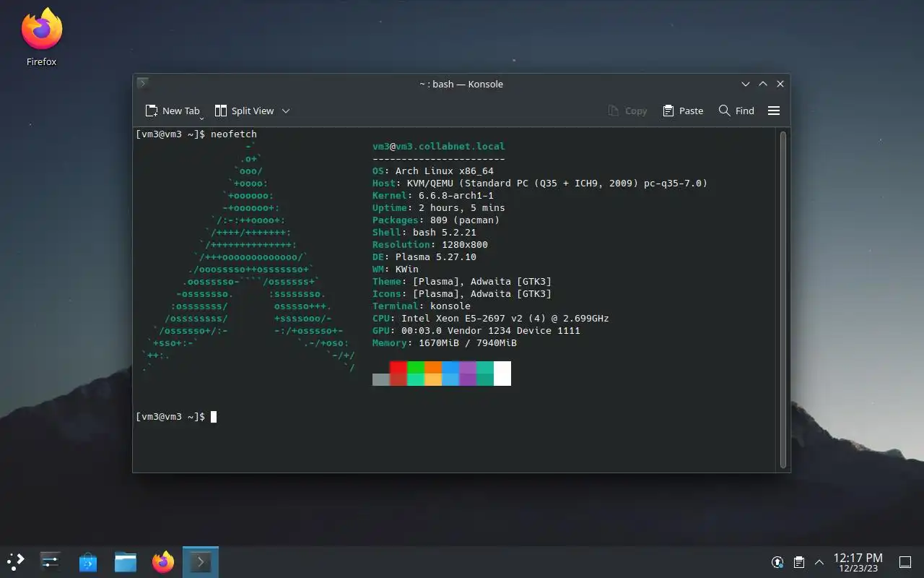Screen dimensions: 924x578
Task: Open Dolphin file manager from taskbar
Action: (126, 561)
